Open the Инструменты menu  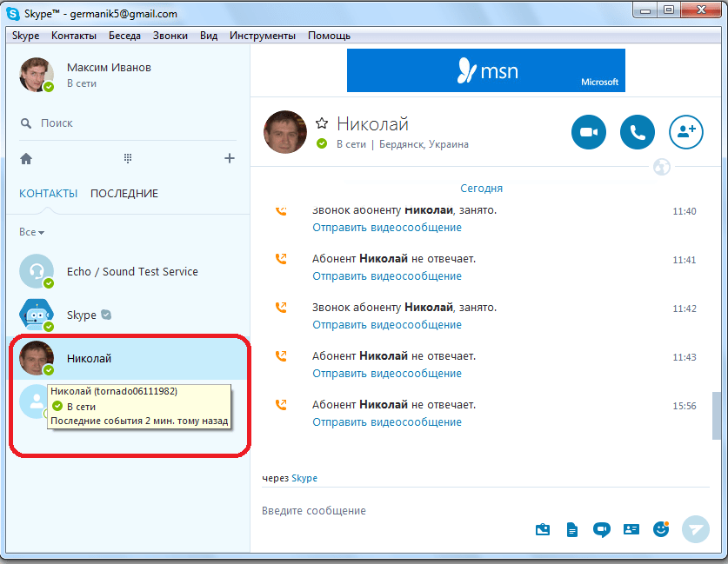(262, 36)
